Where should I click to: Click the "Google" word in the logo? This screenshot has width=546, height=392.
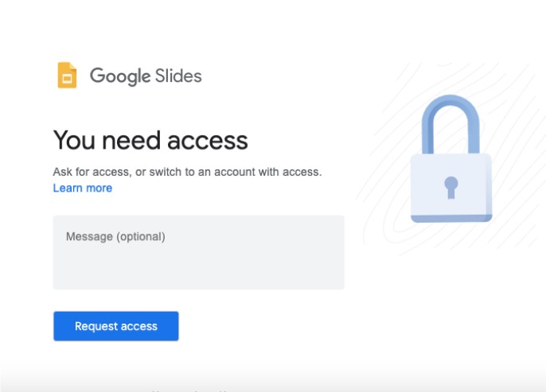[120, 76]
